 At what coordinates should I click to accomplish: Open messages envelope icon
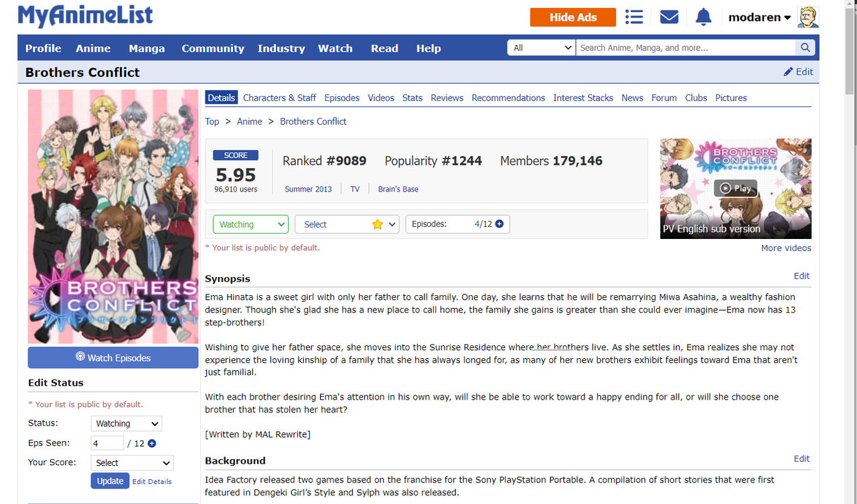[669, 17]
